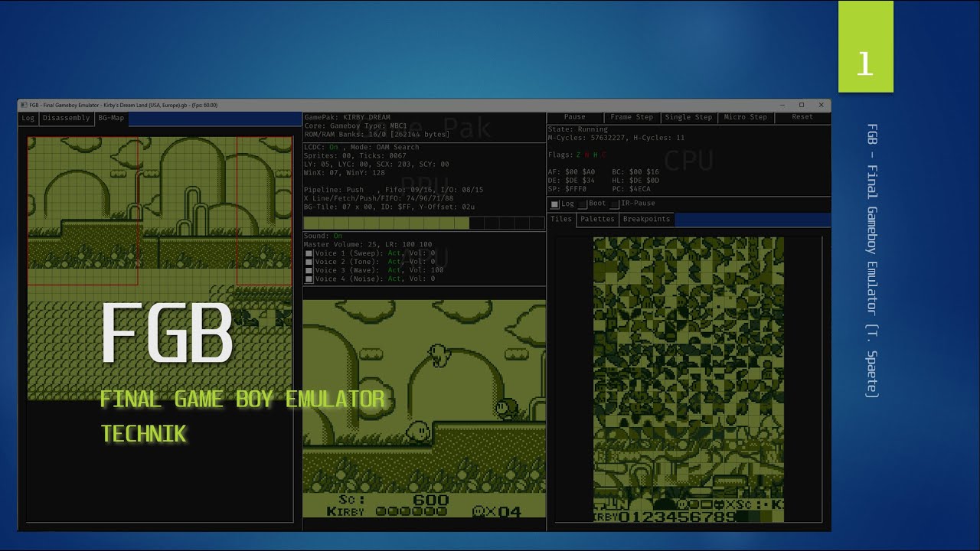Switch to the Log tab
Image resolution: width=980 pixels, height=551 pixels.
(28, 118)
